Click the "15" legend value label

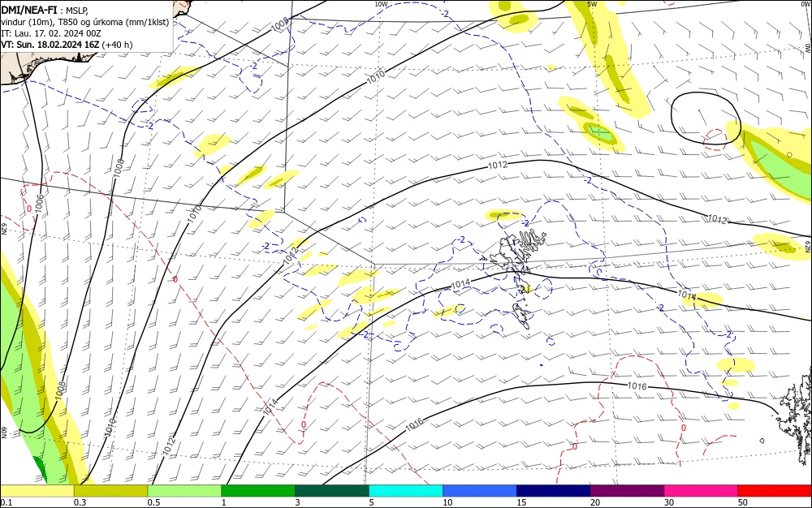(x=521, y=503)
